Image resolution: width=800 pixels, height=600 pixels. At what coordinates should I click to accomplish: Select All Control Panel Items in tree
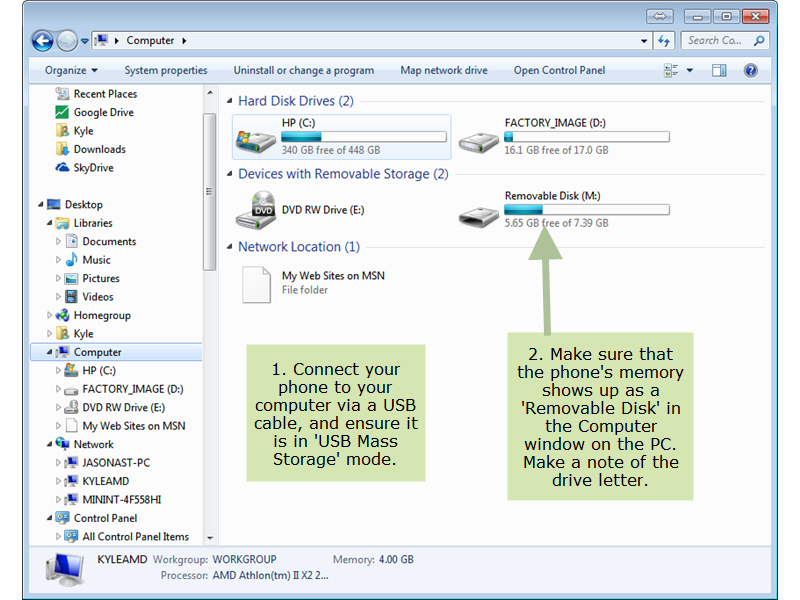135,536
